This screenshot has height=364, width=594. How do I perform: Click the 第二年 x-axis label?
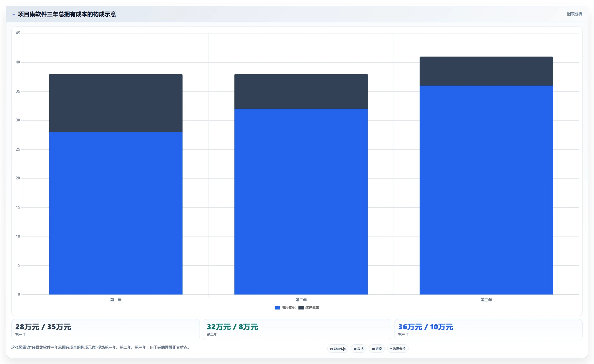click(301, 300)
